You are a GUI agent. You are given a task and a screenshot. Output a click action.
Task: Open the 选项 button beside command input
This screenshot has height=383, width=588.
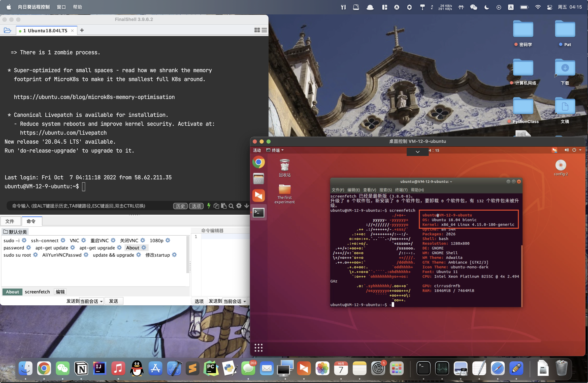[x=196, y=206]
